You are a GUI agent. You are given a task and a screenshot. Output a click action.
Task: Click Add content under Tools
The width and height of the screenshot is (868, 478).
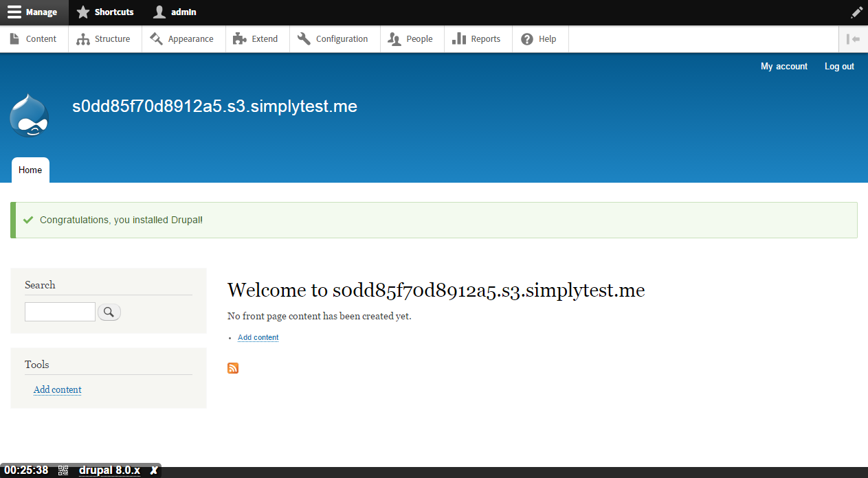pyautogui.click(x=57, y=389)
